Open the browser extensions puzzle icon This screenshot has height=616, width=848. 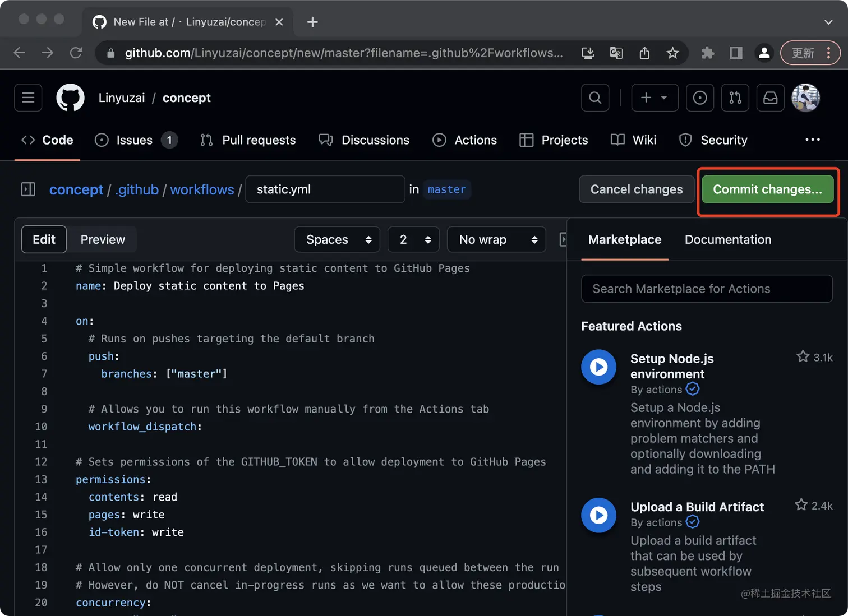point(708,53)
